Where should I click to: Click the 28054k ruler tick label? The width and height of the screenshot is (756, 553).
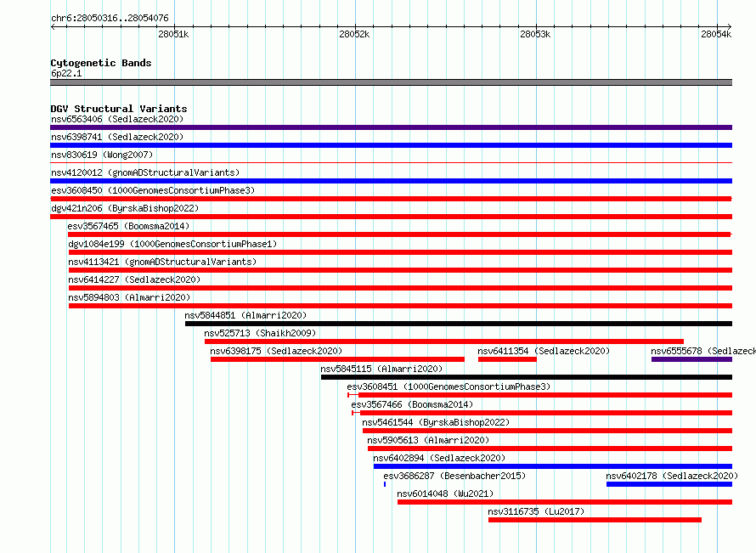(x=716, y=34)
